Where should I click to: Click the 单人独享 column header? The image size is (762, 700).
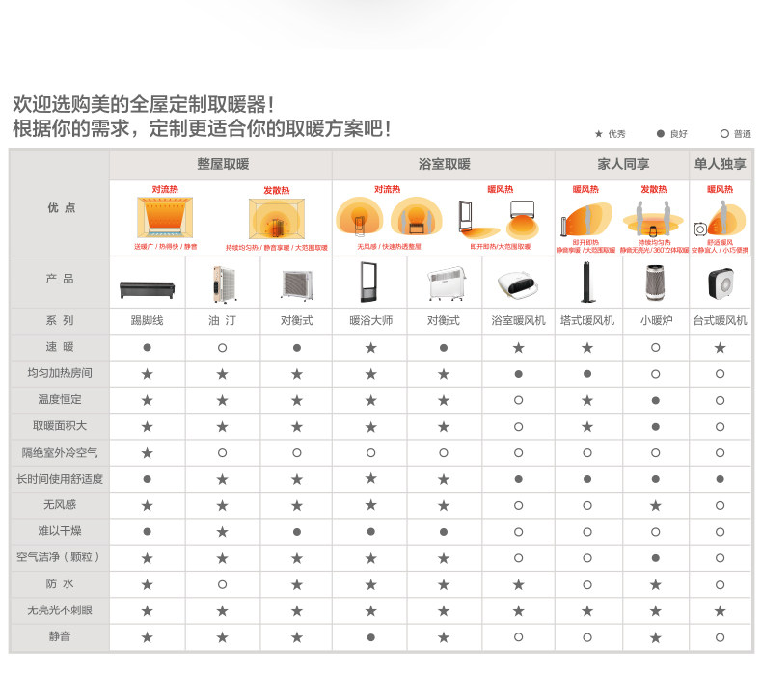click(720, 164)
